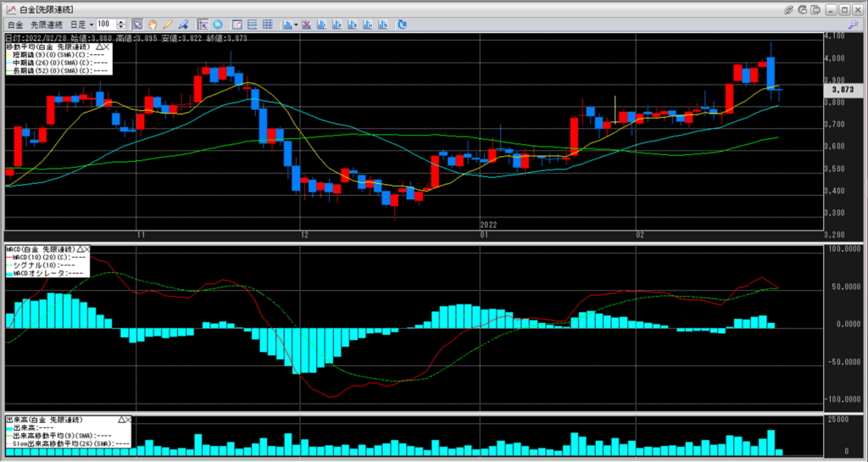This screenshot has width=868, height=462.
Task: Open the wrench settings icon
Action: click(853, 25)
